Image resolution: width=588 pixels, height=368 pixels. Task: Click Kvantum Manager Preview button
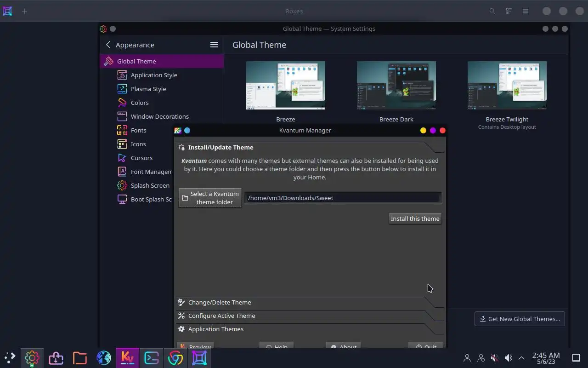point(195,345)
